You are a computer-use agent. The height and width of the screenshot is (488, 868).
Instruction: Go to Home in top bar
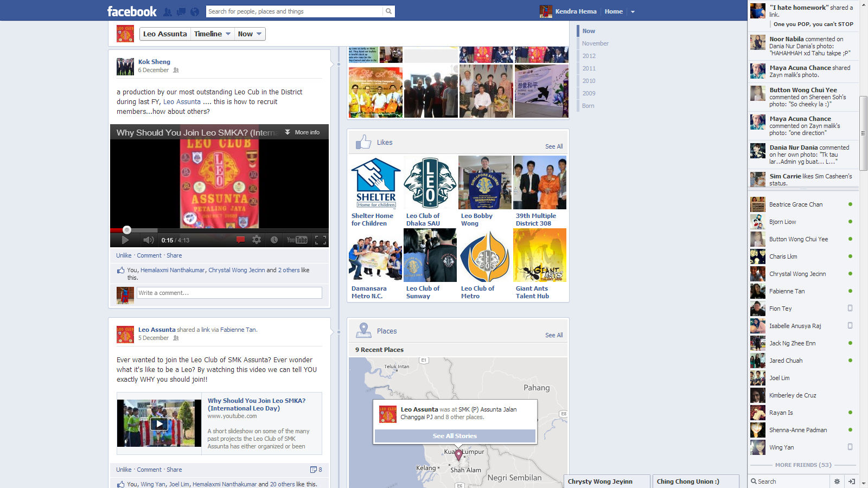click(x=614, y=11)
